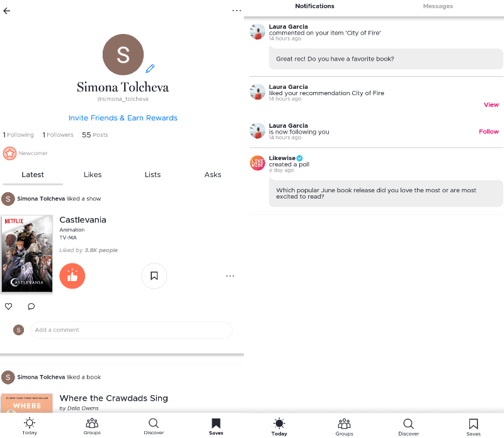The height and width of the screenshot is (438, 504).
Task: Open Today in the Notifications screen's bottom bar
Action: click(279, 427)
